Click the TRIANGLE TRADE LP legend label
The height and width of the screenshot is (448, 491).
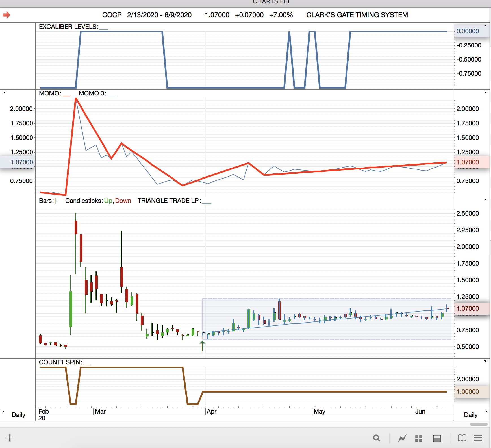pos(169,201)
